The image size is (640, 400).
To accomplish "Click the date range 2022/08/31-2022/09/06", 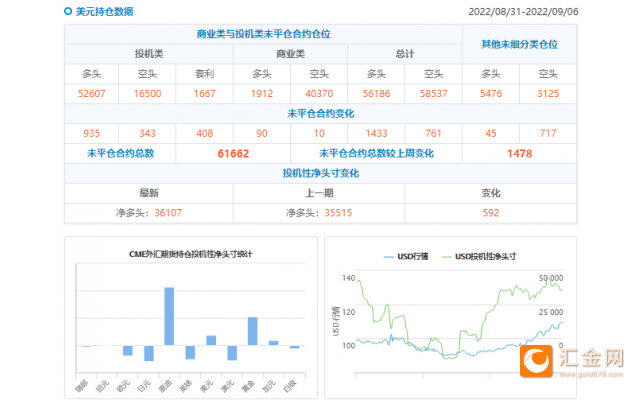I will tap(523, 11).
